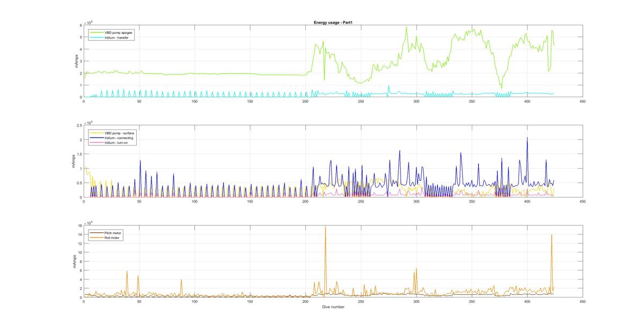Click the "6" y-axis tick on top plot
Viewport: 644px width, 334px height.
81,25
